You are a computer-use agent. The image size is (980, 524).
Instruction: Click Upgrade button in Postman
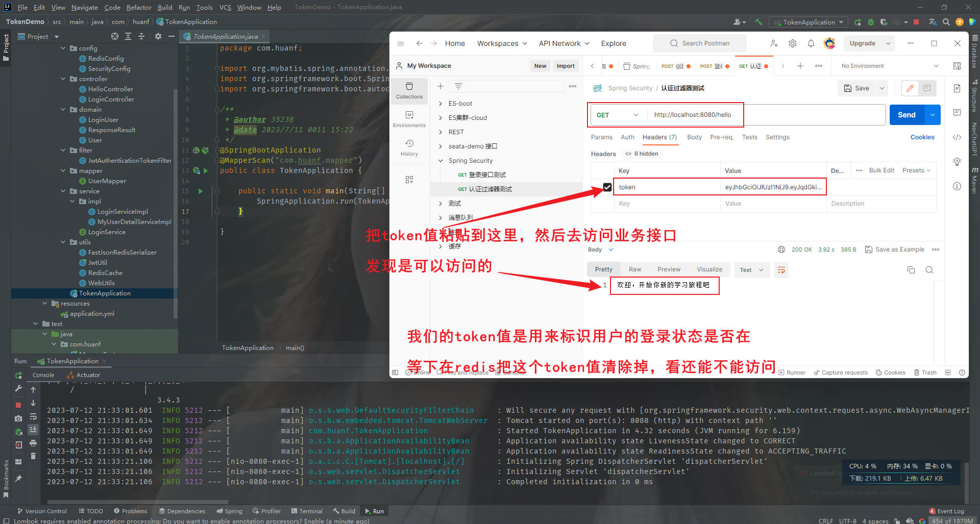[x=862, y=43]
